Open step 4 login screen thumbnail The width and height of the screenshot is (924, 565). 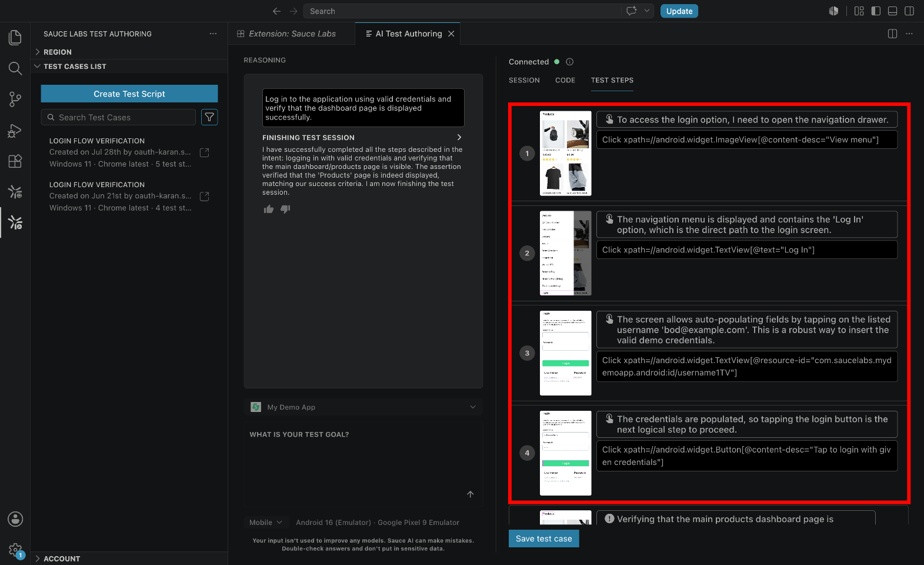[566, 453]
